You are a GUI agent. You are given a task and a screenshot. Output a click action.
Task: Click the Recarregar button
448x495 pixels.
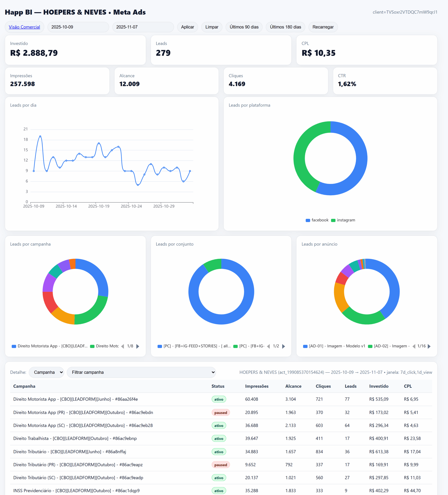(323, 27)
